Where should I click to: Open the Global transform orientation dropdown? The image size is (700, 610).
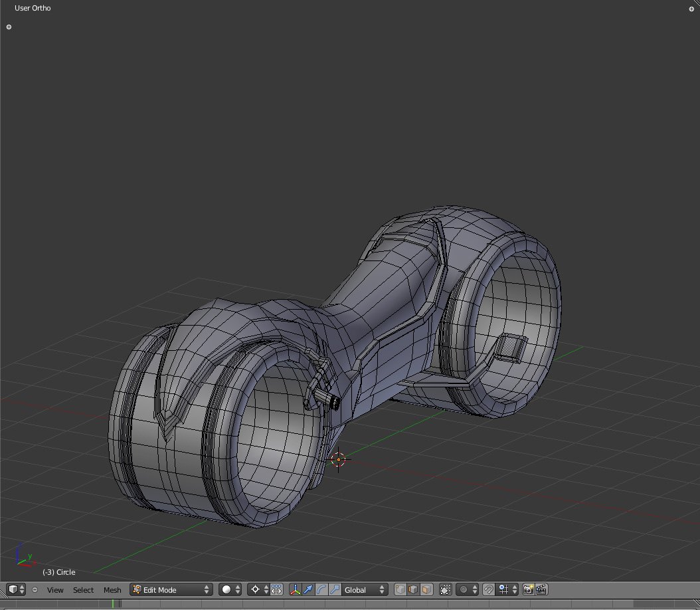tap(365, 589)
